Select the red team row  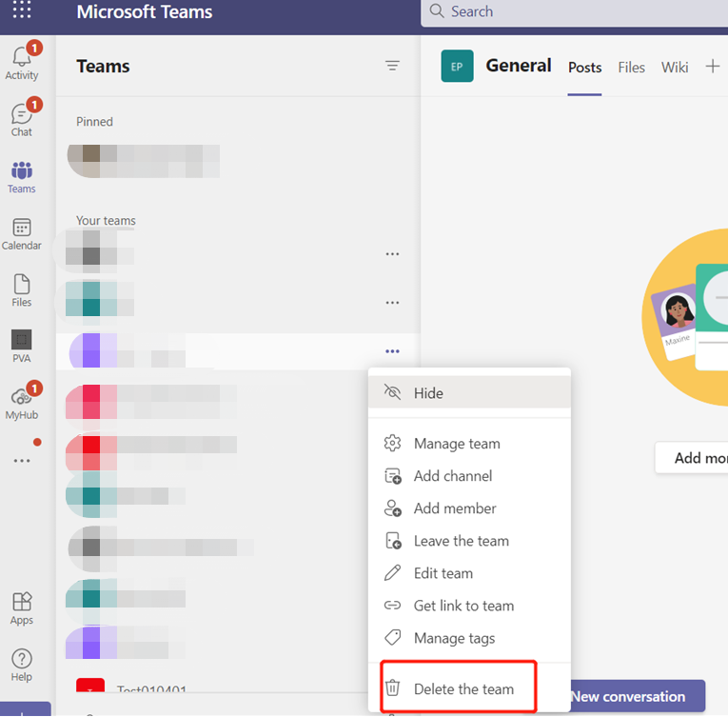tap(151, 453)
